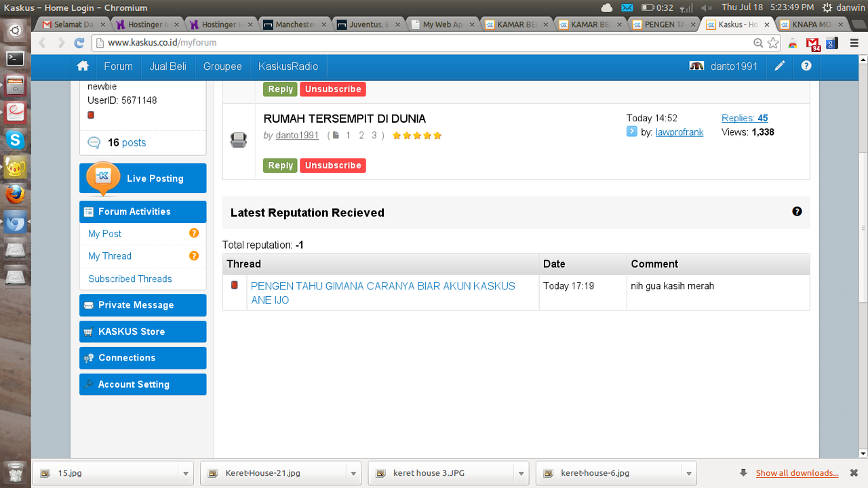
Task: Expand the Connections sidebar section
Action: (x=142, y=358)
